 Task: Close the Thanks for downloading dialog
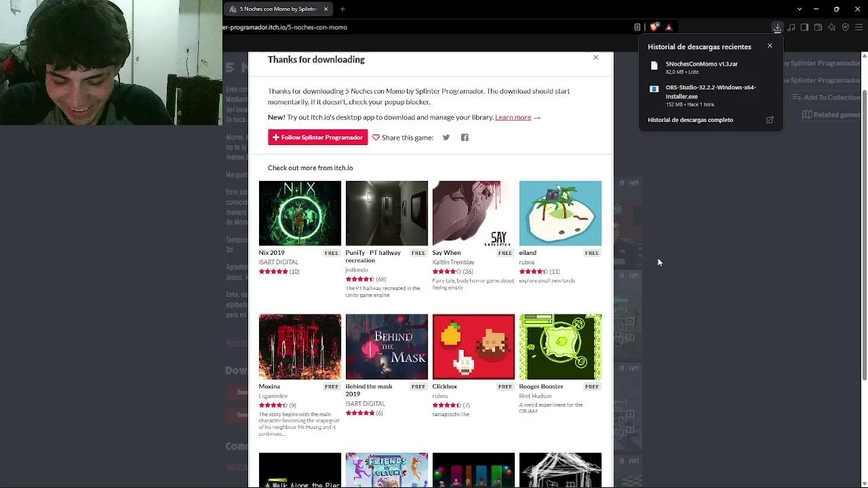595,58
